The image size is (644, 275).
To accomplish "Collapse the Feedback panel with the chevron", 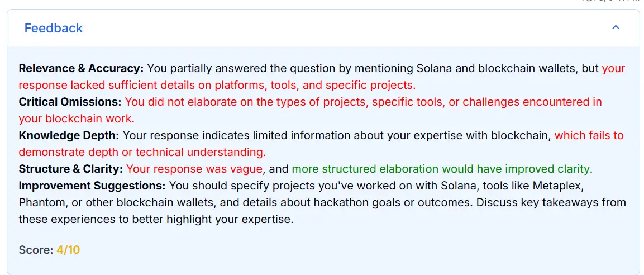I will click(616, 27).
